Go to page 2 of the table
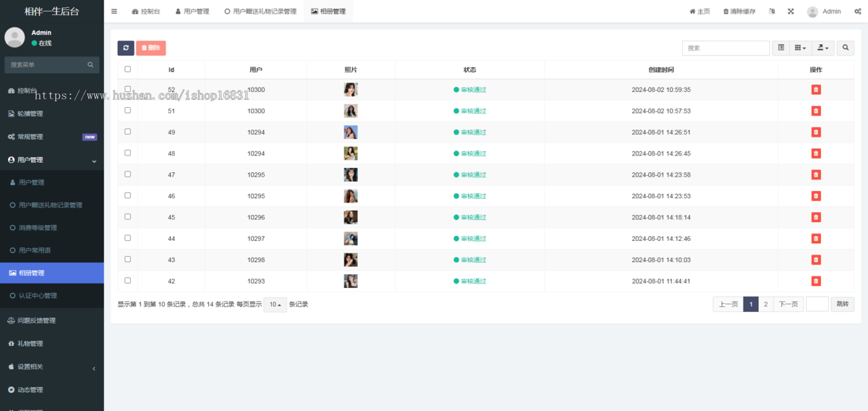This screenshot has width=868, height=411. pos(766,305)
